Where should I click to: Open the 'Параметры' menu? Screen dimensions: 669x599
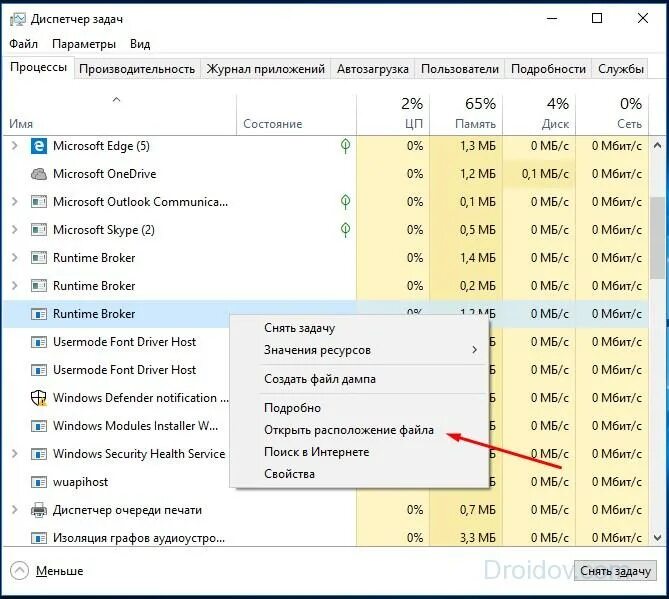tap(84, 44)
